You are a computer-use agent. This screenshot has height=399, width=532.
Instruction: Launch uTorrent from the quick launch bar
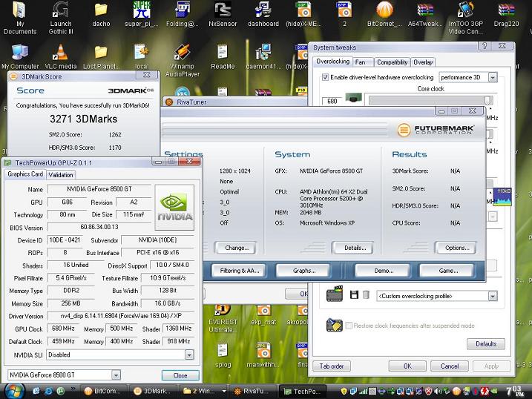(x=60, y=391)
